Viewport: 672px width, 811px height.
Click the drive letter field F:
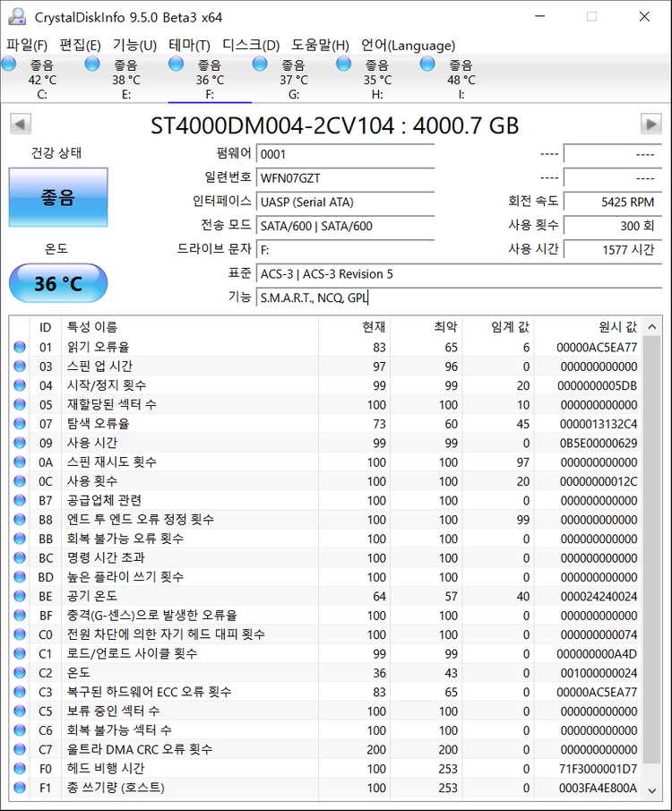(x=345, y=250)
